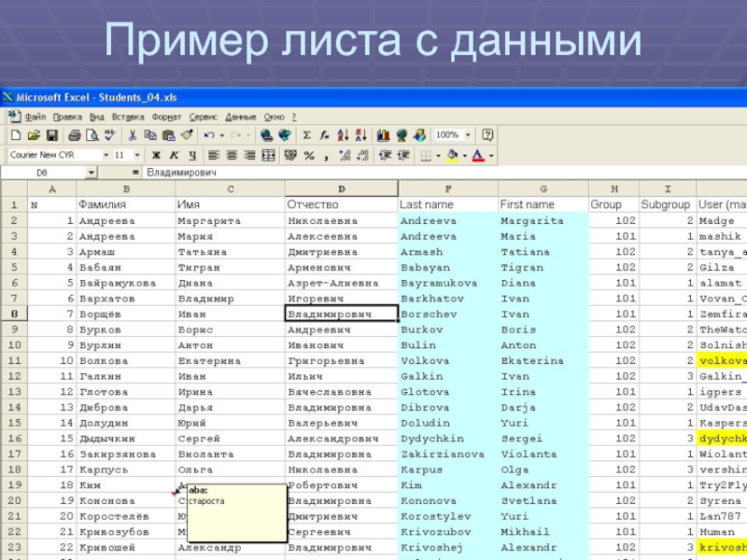Sort ascending with the A-Z icon
The height and width of the screenshot is (560, 747).
tap(343, 135)
